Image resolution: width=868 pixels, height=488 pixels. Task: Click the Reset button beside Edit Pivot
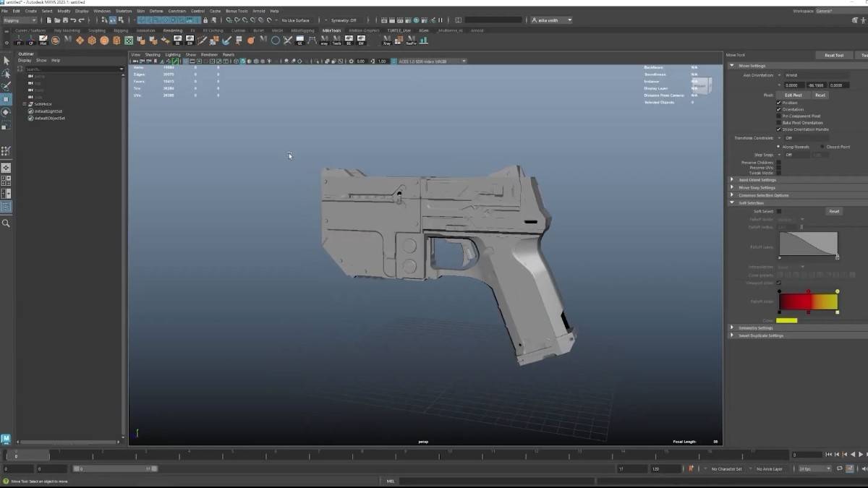[820, 95]
